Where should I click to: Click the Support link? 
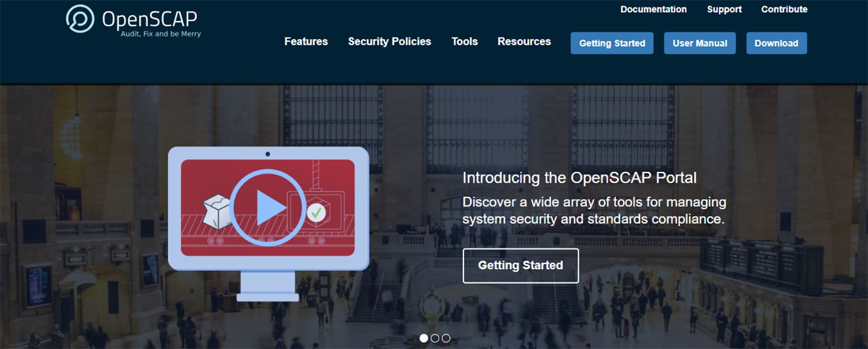pyautogui.click(x=723, y=9)
